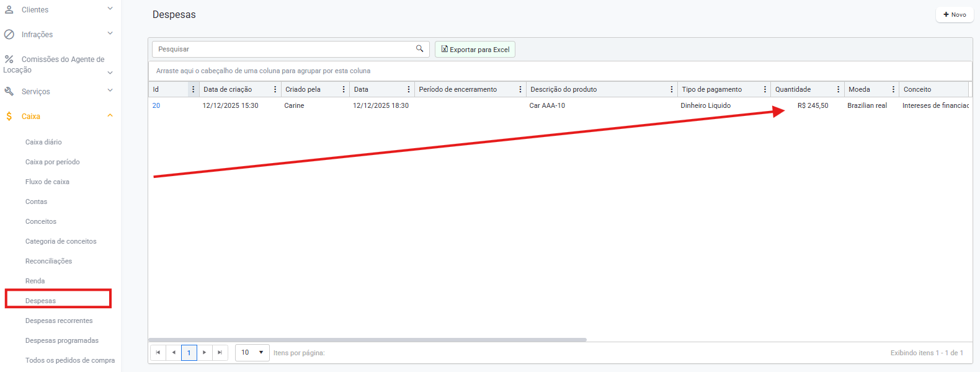Viewport: 980px width, 372px height.
Task: Open the Caixa diário menu item
Action: [x=43, y=142]
